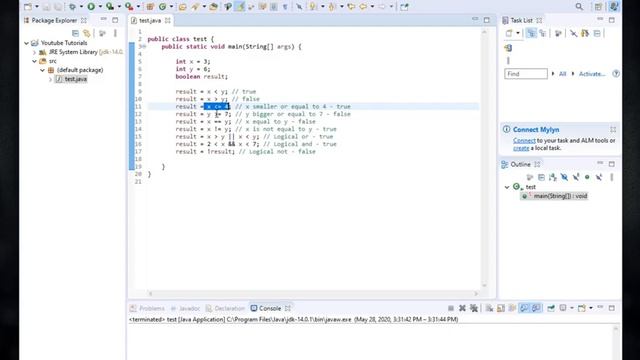Toggle Console Word Wrap button

(x=512, y=308)
